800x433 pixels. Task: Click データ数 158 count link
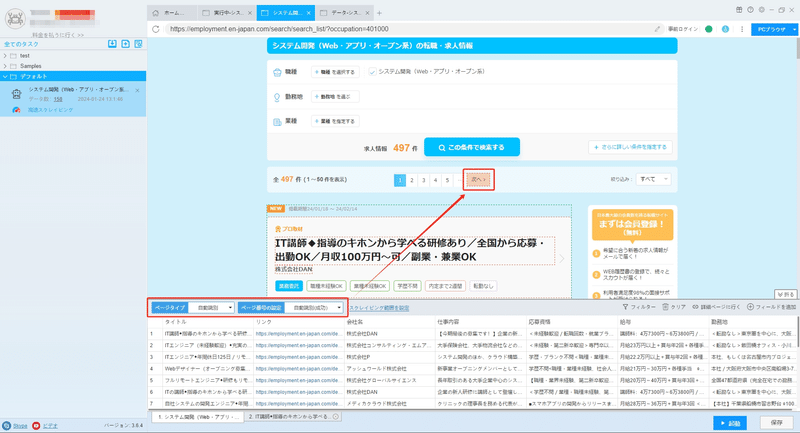[58, 99]
